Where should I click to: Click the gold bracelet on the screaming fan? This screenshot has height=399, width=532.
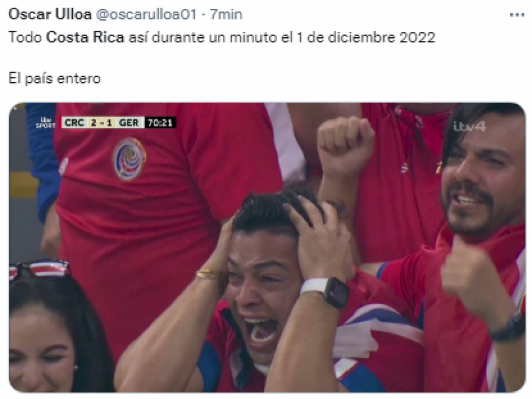(210, 275)
